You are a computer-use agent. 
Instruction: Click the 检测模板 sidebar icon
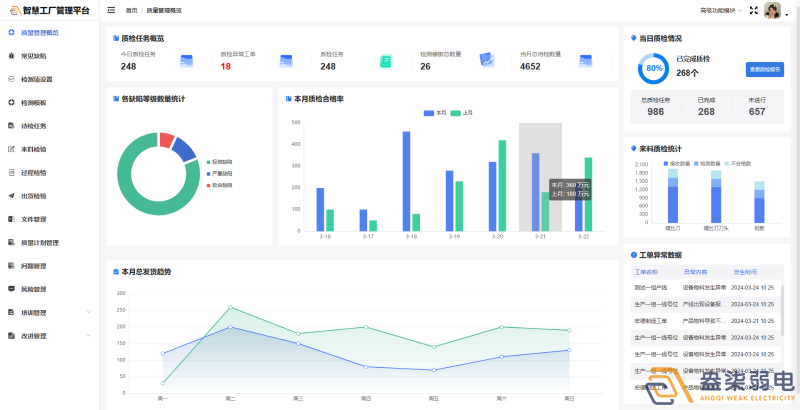click(11, 102)
